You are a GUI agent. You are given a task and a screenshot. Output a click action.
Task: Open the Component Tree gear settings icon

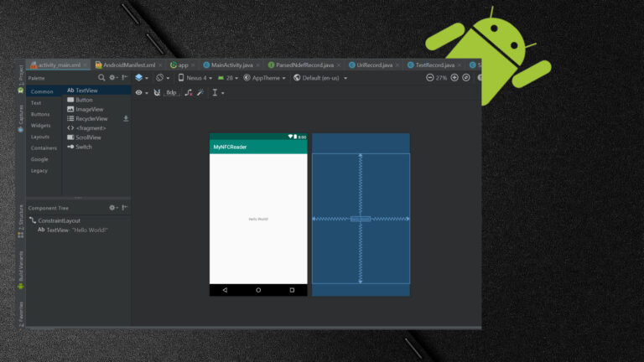(113, 208)
